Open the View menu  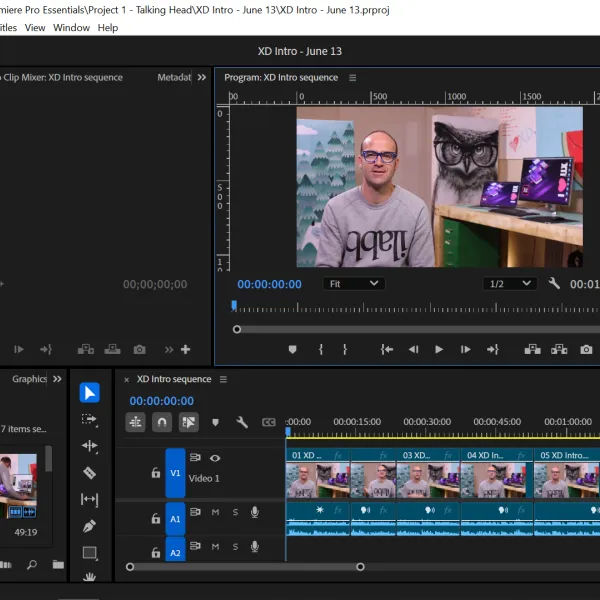35,28
